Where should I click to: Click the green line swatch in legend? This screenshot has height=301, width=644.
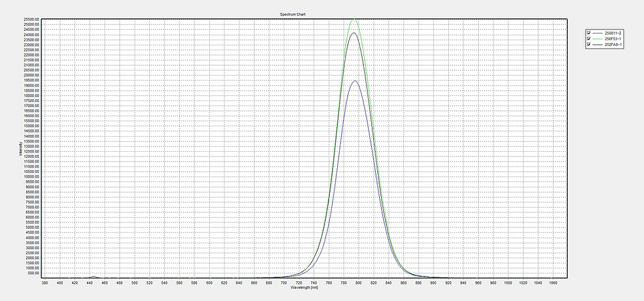pos(598,39)
